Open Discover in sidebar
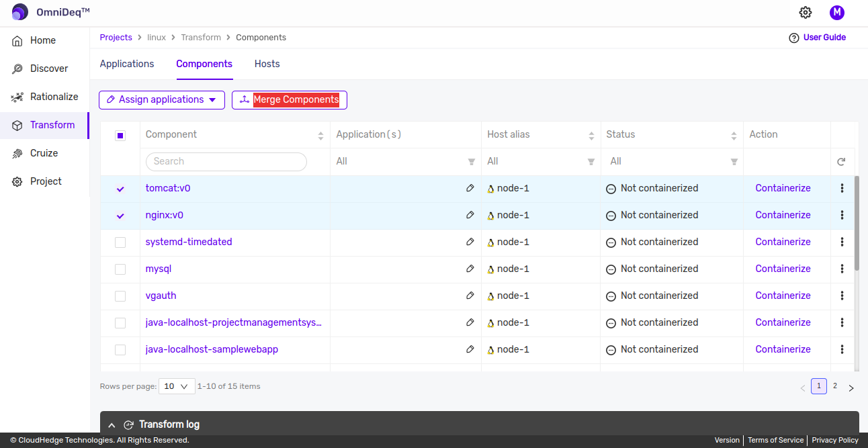Viewport: 868px width, 448px height. 44,69
